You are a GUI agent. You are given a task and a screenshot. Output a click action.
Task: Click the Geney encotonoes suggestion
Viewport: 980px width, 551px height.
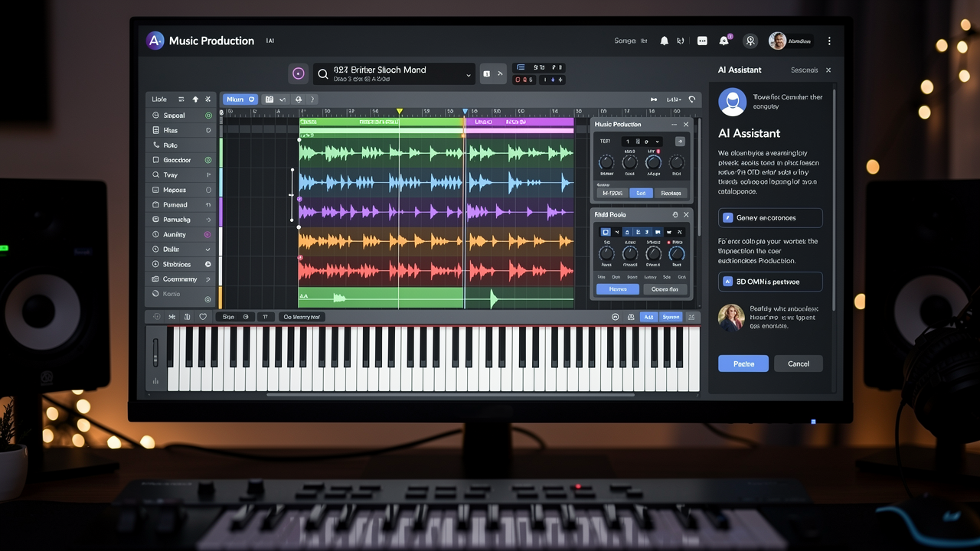(770, 218)
